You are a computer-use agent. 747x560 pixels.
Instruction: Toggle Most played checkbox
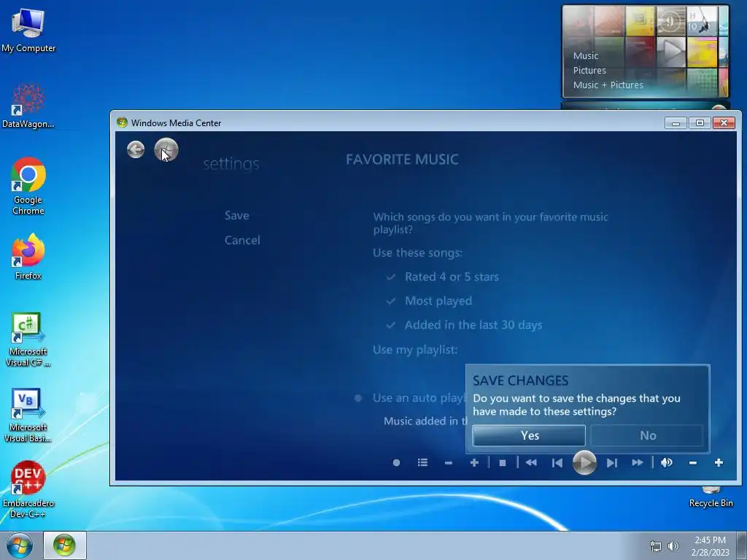tap(391, 301)
